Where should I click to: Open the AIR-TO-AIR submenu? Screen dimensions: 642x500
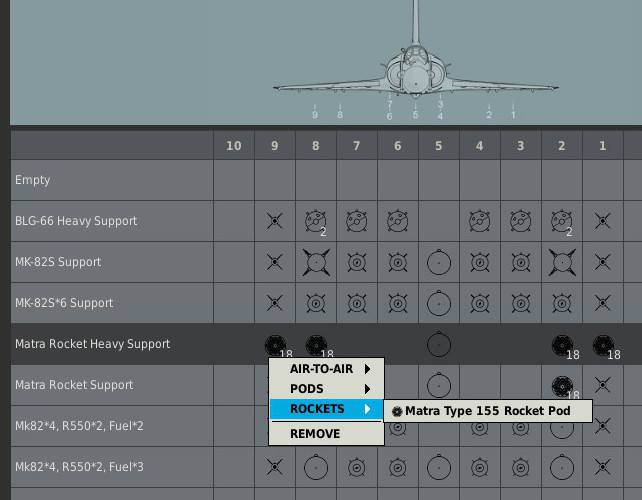tap(326, 369)
